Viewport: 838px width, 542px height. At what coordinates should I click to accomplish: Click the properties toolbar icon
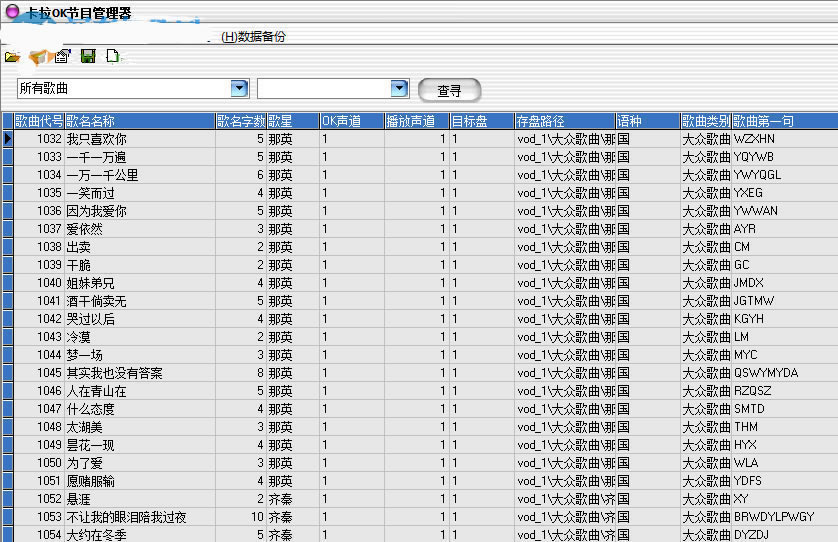tap(63, 57)
